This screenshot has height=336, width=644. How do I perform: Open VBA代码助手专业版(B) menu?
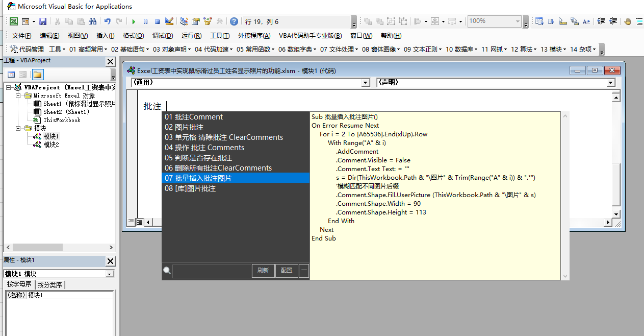pyautogui.click(x=310, y=36)
